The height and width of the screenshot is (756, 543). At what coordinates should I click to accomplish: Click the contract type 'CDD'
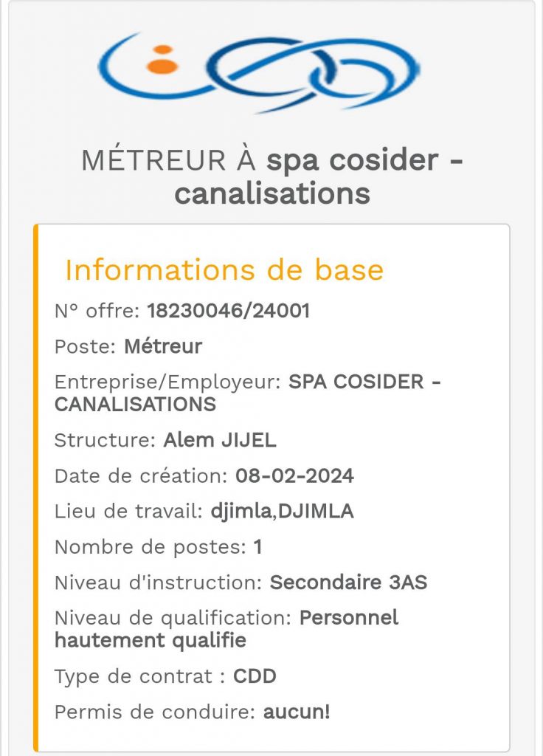coord(255,676)
